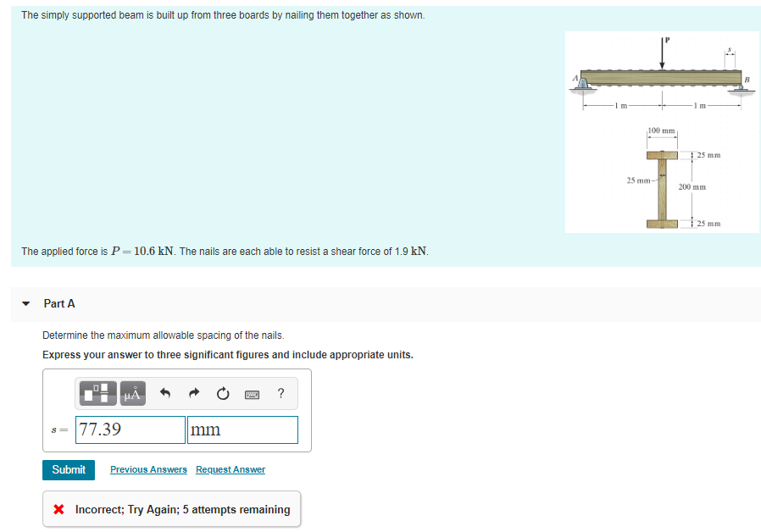The width and height of the screenshot is (761, 532).
Task: Reset the answer field
Action: 222,393
